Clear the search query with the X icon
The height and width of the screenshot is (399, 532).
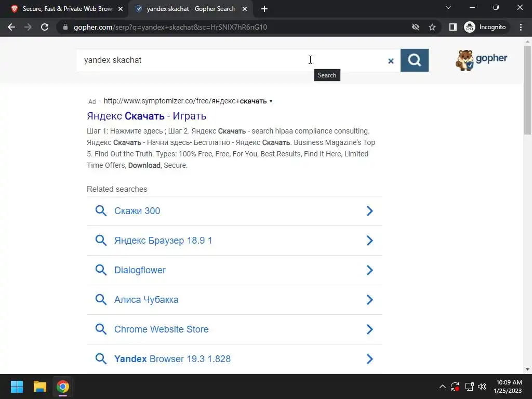(x=391, y=61)
